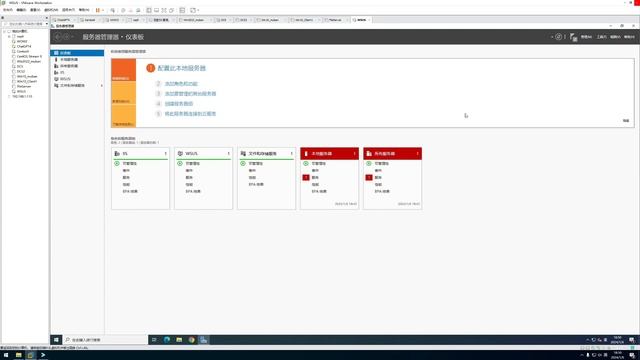Click Unity mode icon in VMware toolbar
Viewport: 640px width, 360px height.
(171, 10)
